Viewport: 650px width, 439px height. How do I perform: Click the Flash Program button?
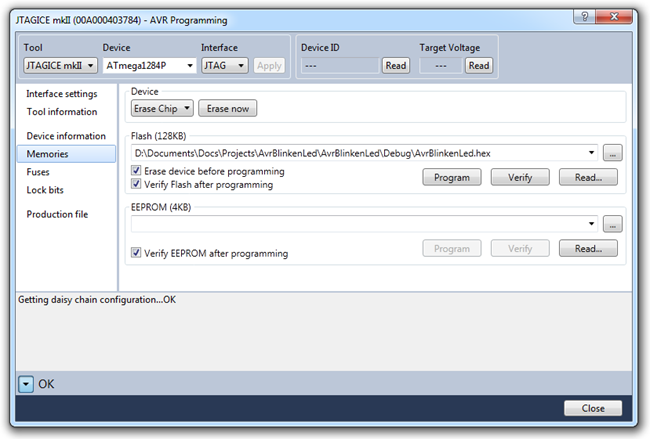pos(452,177)
